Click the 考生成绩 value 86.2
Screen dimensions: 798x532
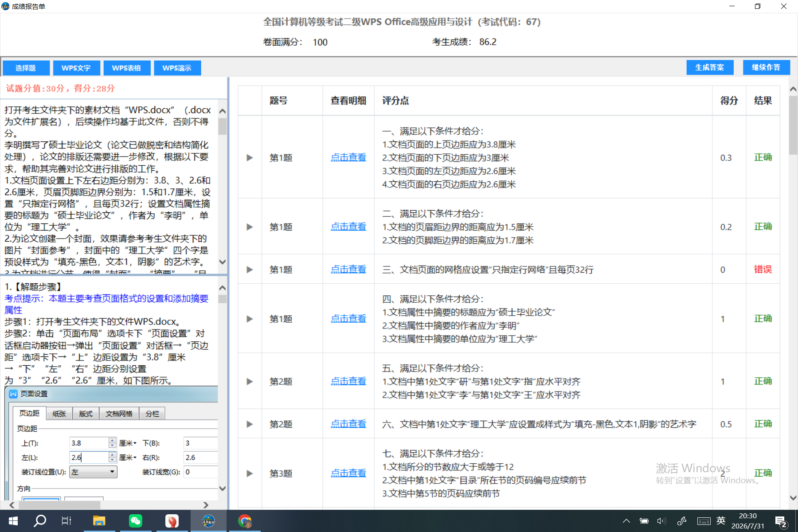pos(488,42)
